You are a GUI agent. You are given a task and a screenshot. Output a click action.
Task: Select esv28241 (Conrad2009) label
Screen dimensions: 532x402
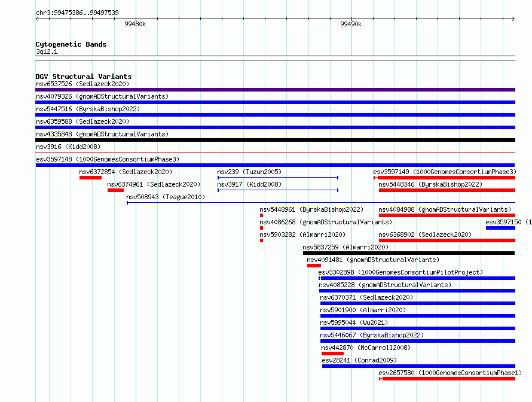pyautogui.click(x=359, y=360)
